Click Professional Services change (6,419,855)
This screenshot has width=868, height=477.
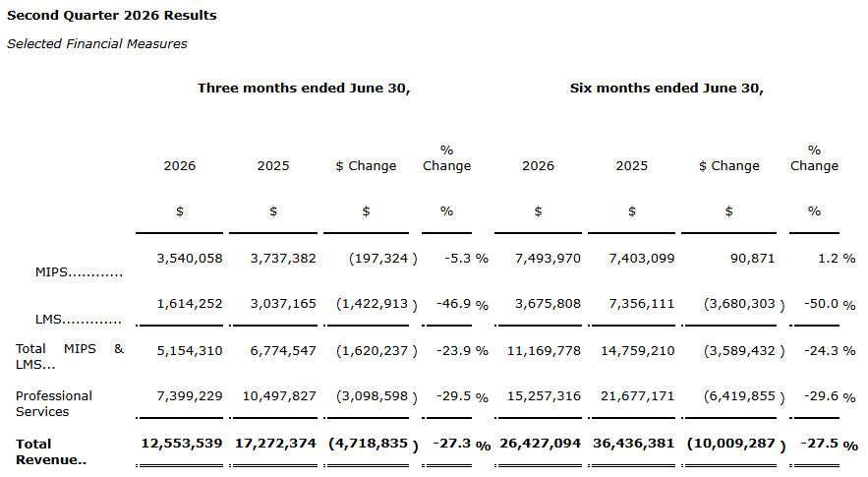coord(744,396)
